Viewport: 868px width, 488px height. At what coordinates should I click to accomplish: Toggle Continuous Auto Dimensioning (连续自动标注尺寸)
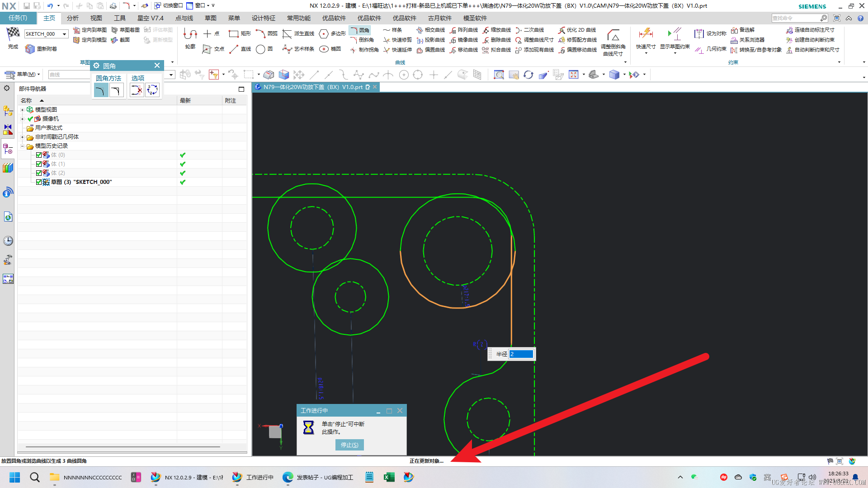coord(810,30)
